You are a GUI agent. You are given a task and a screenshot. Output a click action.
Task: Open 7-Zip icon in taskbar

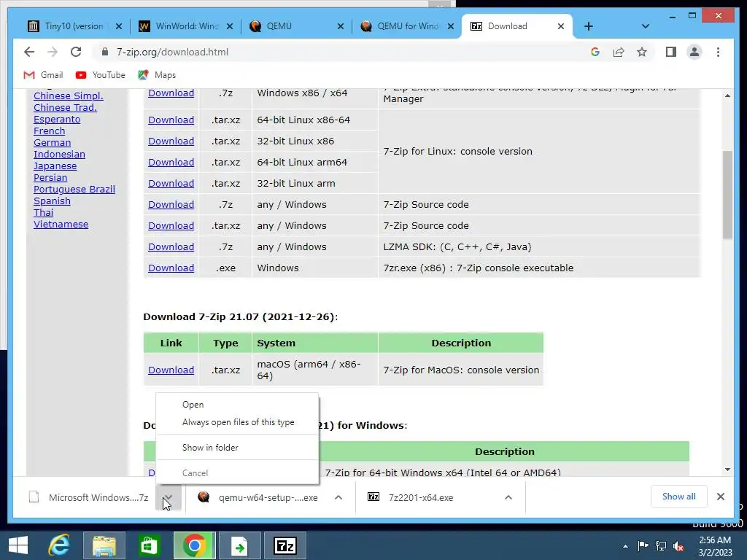tap(285, 545)
